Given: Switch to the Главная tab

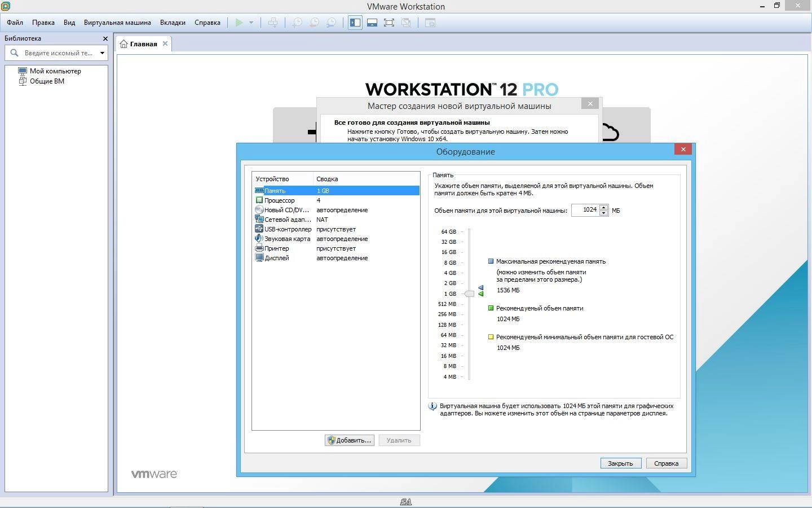Looking at the screenshot, I should (144, 44).
